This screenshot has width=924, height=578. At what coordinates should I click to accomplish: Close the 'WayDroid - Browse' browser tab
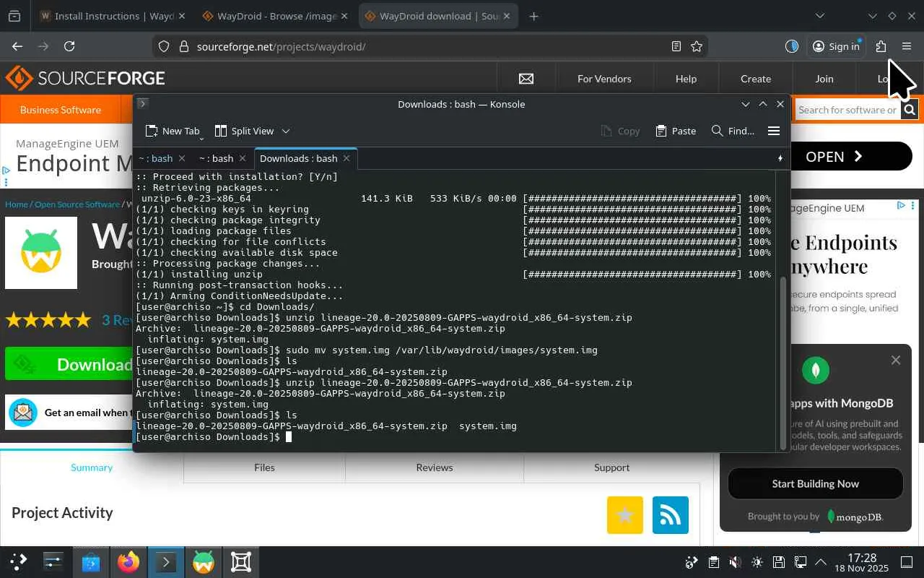click(x=343, y=16)
